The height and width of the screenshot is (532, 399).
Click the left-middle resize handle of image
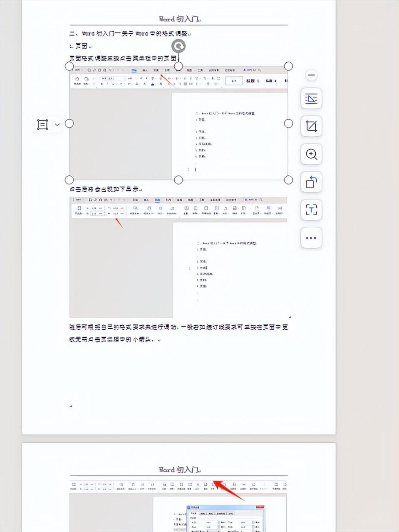(x=69, y=123)
